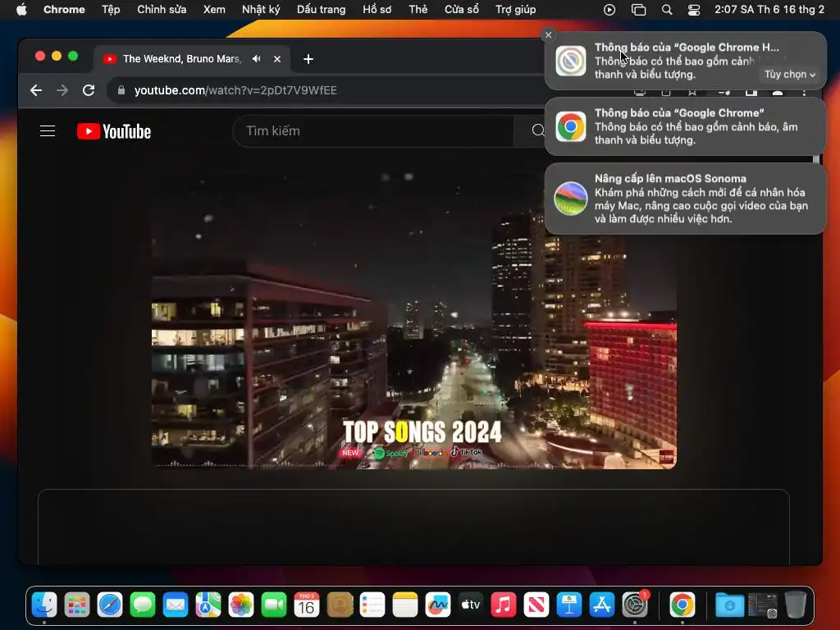The image size is (840, 630).
Task: Click the address bar URL youtube.com/watch
Action: tap(235, 90)
